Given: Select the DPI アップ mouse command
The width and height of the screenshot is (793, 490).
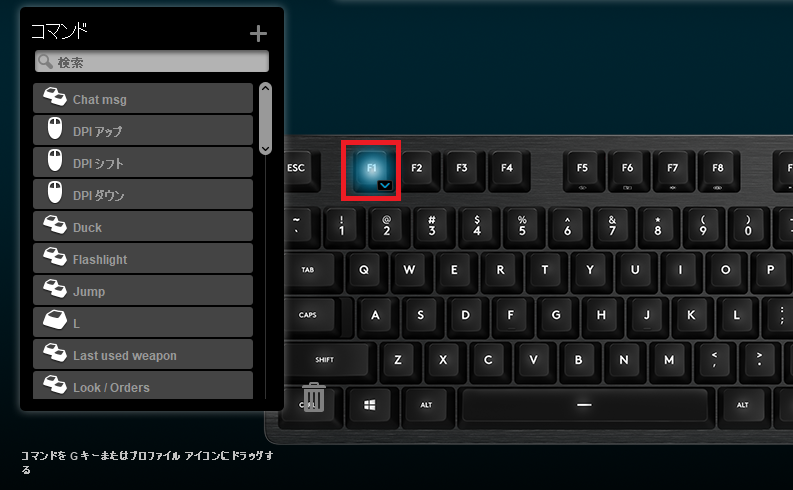Looking at the screenshot, I should [143, 130].
